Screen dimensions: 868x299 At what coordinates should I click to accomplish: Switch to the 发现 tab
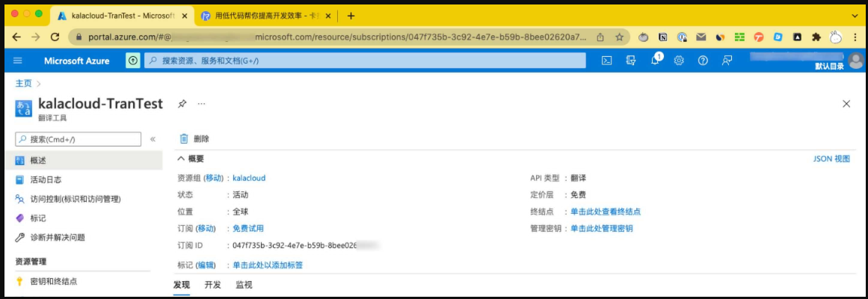tap(182, 285)
